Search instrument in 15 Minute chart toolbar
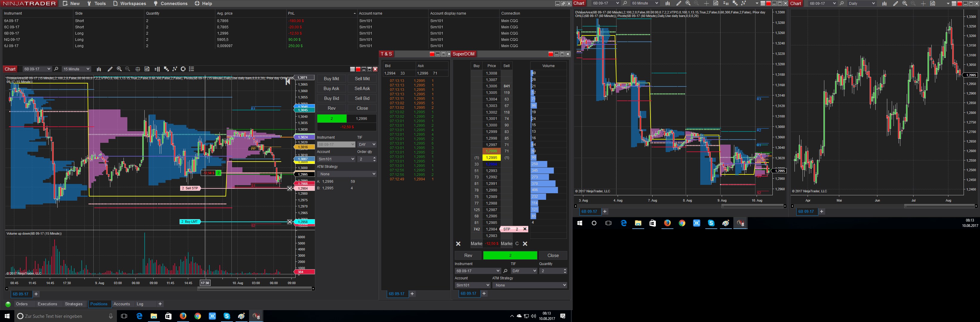980x322 pixels. (56, 69)
